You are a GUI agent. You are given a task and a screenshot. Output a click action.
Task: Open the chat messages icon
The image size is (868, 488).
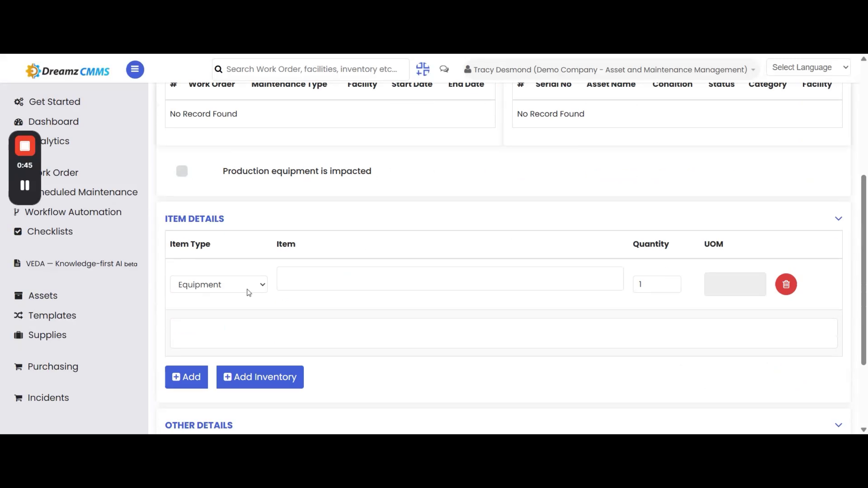click(444, 69)
